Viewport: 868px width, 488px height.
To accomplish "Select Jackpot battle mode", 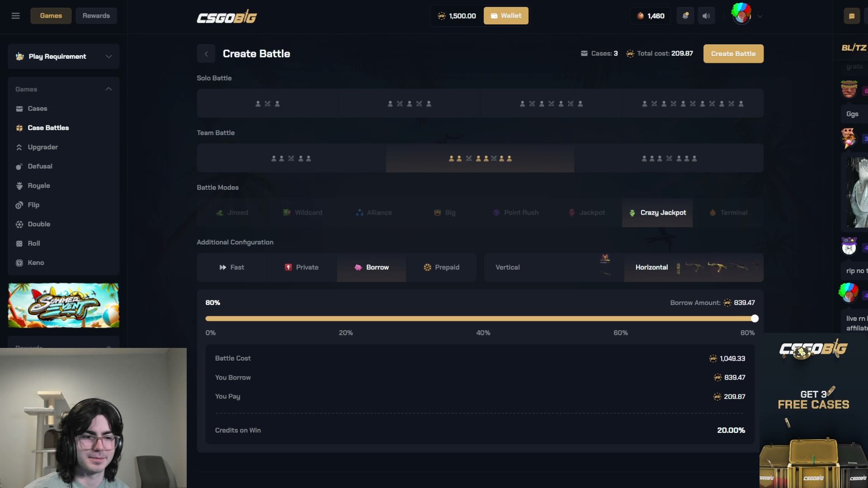I will 587,213.
